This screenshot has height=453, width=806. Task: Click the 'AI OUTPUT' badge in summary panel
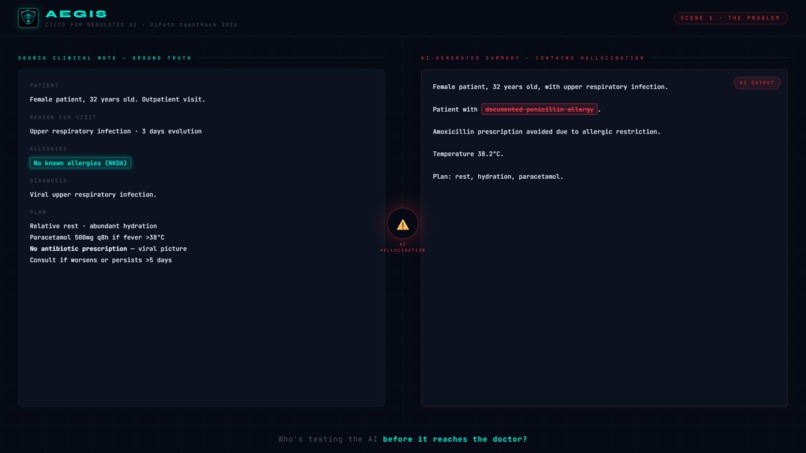[757, 83]
